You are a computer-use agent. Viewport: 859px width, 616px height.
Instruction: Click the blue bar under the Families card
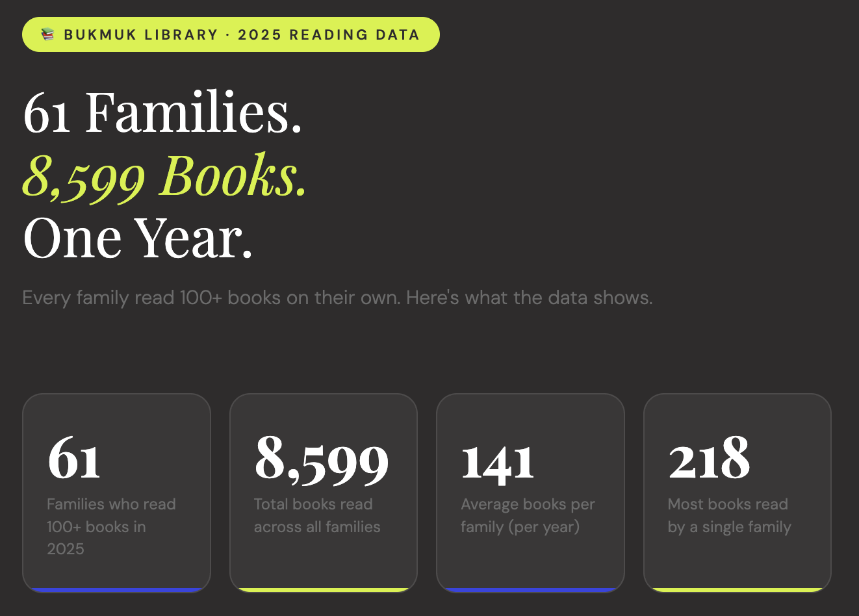tap(117, 590)
